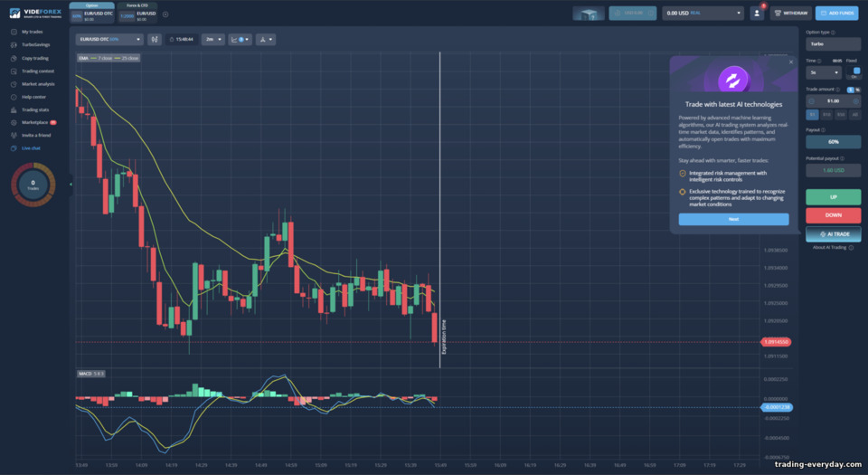Open the mystery box bonus icon

pyautogui.click(x=589, y=14)
